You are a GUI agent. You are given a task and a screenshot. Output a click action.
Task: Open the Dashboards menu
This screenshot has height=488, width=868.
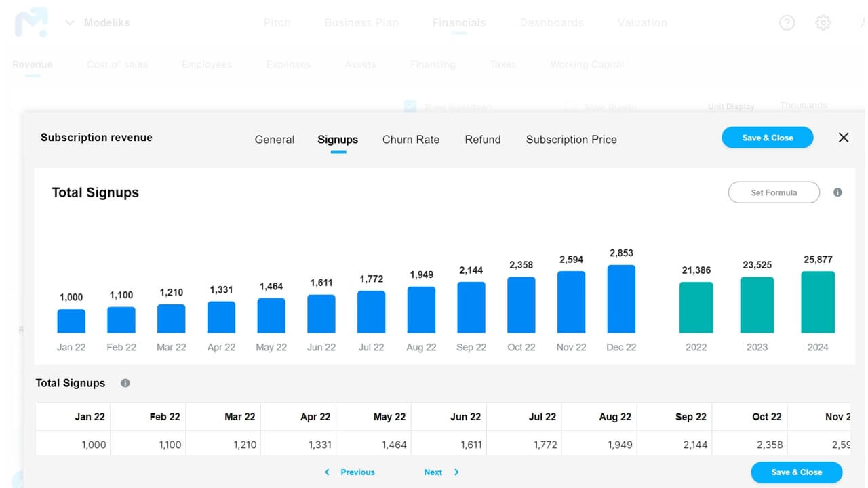(551, 22)
